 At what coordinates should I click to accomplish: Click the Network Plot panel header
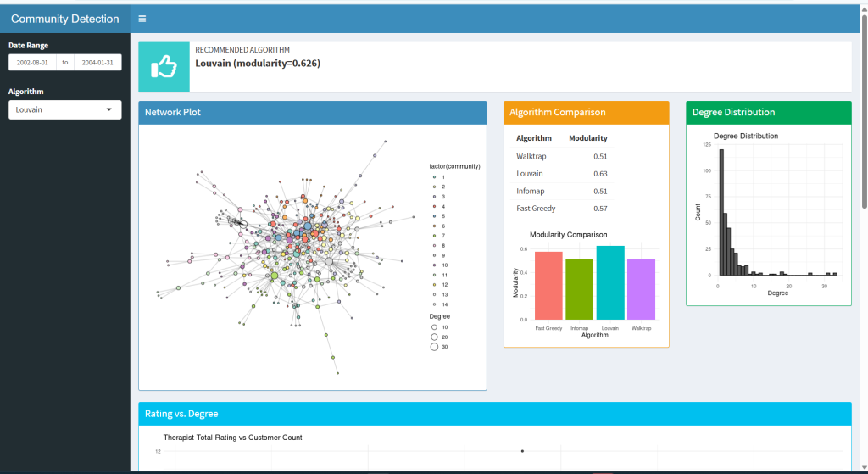pyautogui.click(x=312, y=112)
